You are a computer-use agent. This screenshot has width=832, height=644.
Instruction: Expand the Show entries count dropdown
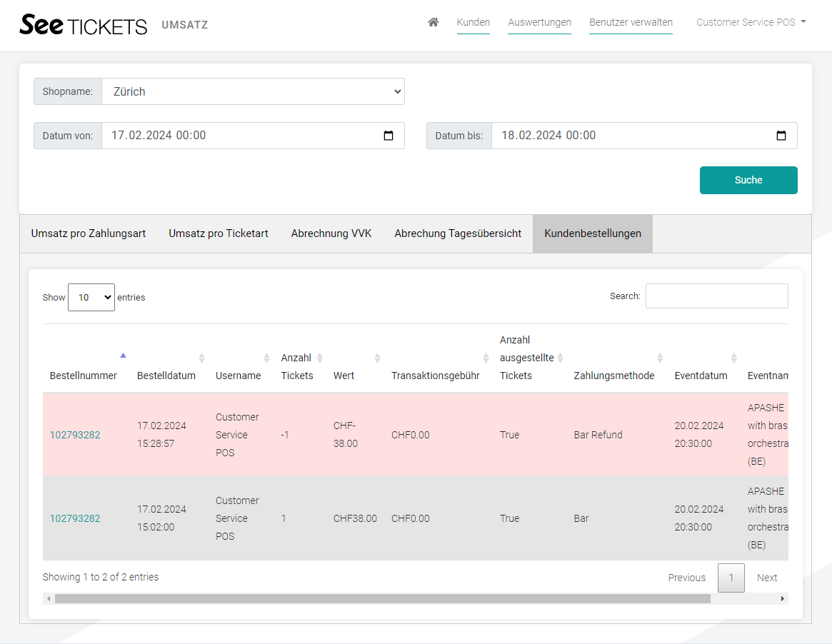click(91, 298)
